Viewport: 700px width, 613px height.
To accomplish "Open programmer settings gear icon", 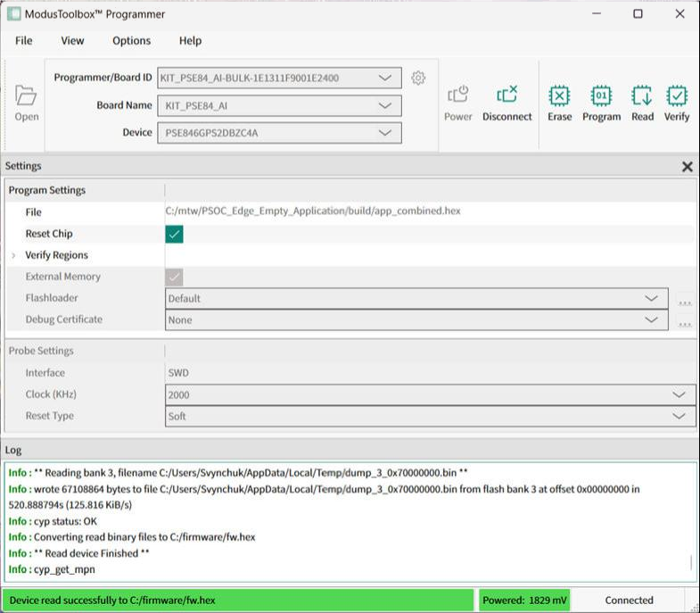I will [x=418, y=78].
